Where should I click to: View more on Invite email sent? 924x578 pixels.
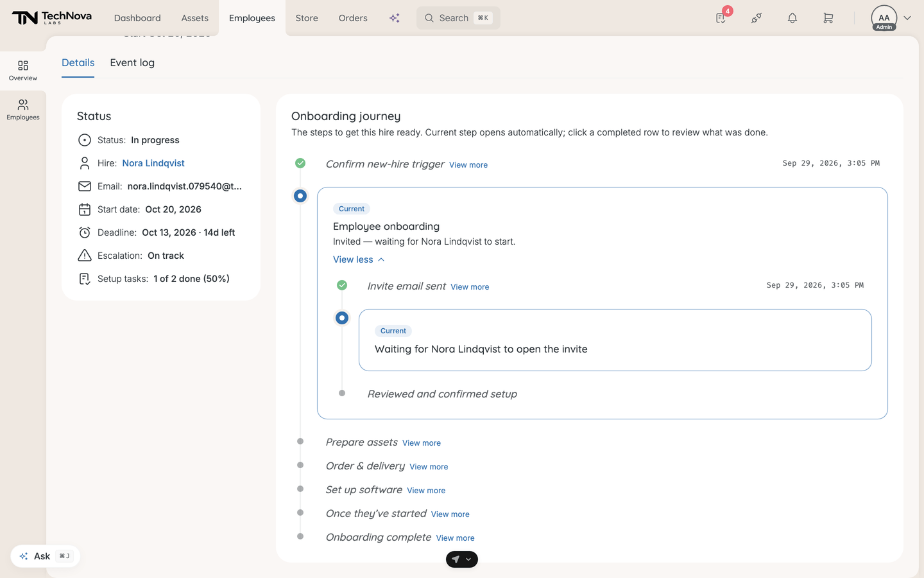click(470, 287)
